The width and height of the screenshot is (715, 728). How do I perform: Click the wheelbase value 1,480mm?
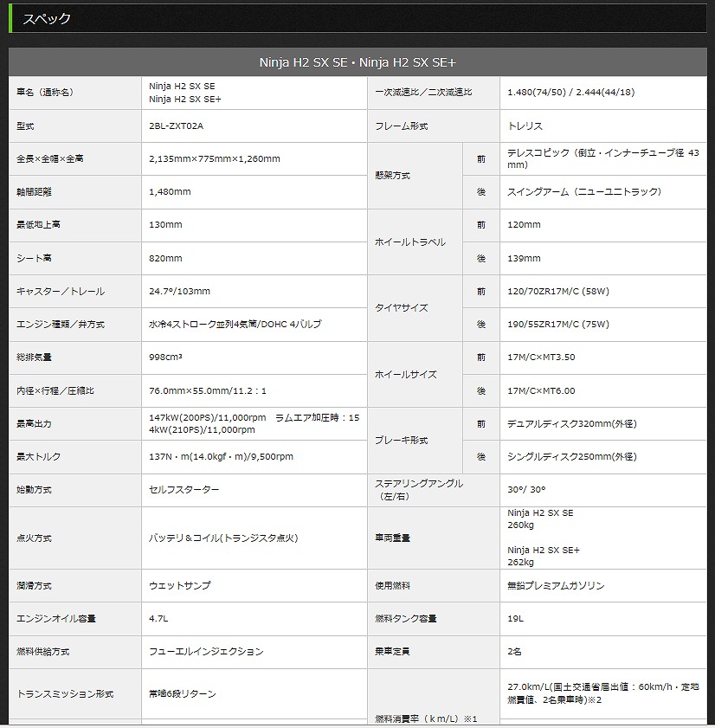(x=170, y=192)
